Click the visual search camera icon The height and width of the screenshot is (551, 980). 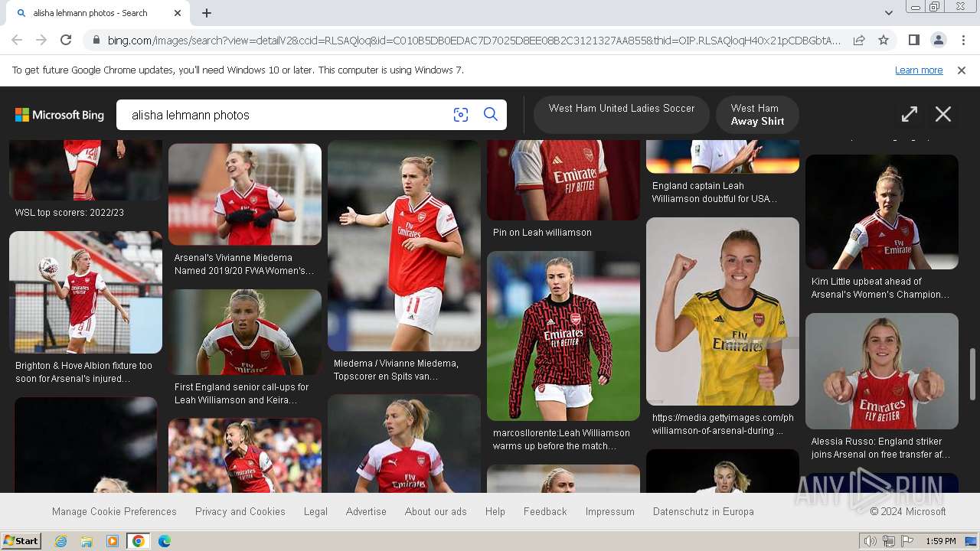pos(460,115)
